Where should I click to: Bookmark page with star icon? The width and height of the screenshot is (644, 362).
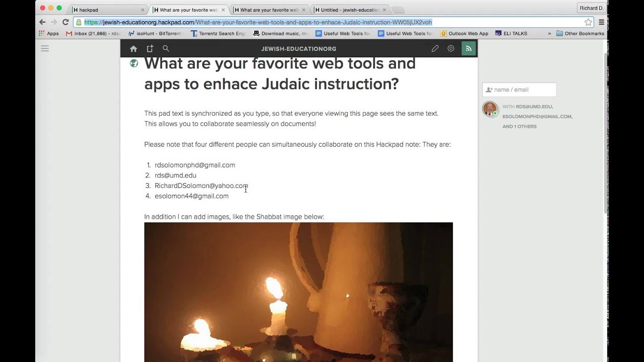point(588,22)
